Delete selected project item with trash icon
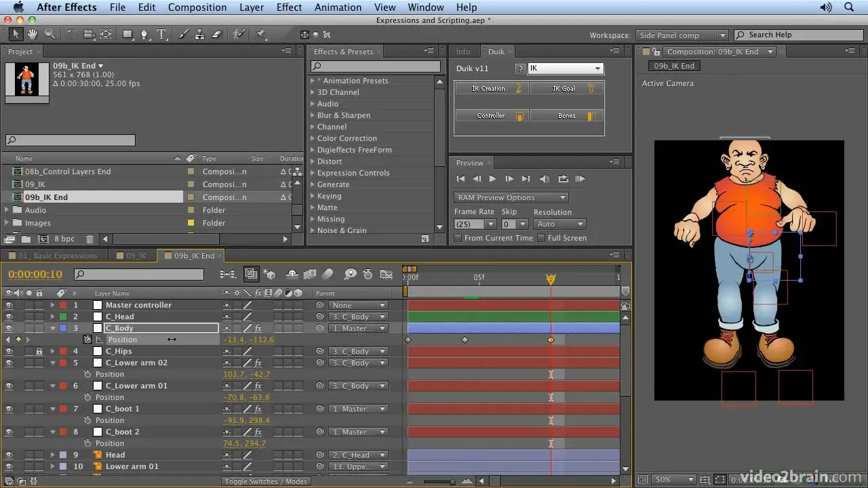 pos(90,239)
